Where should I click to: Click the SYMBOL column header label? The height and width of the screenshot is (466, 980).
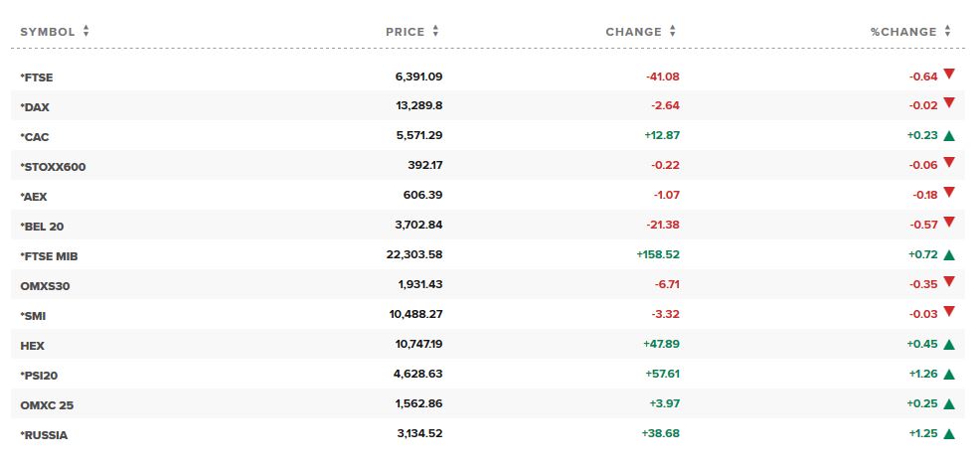pos(48,32)
